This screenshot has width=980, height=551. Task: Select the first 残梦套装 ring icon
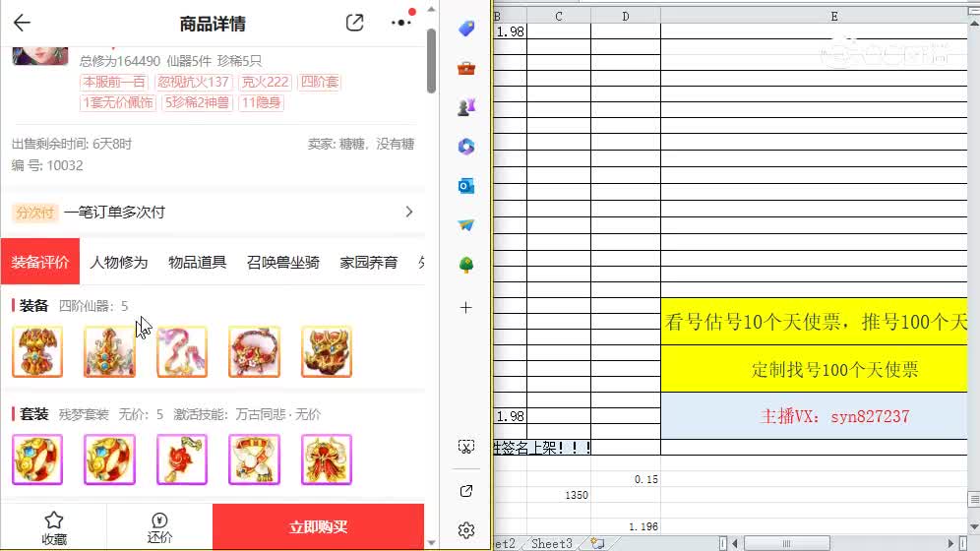37,459
